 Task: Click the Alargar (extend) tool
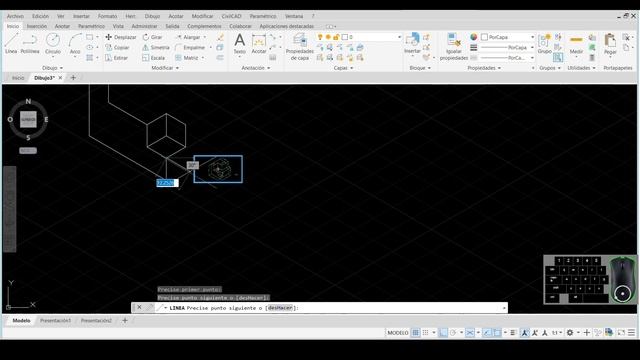click(187, 37)
